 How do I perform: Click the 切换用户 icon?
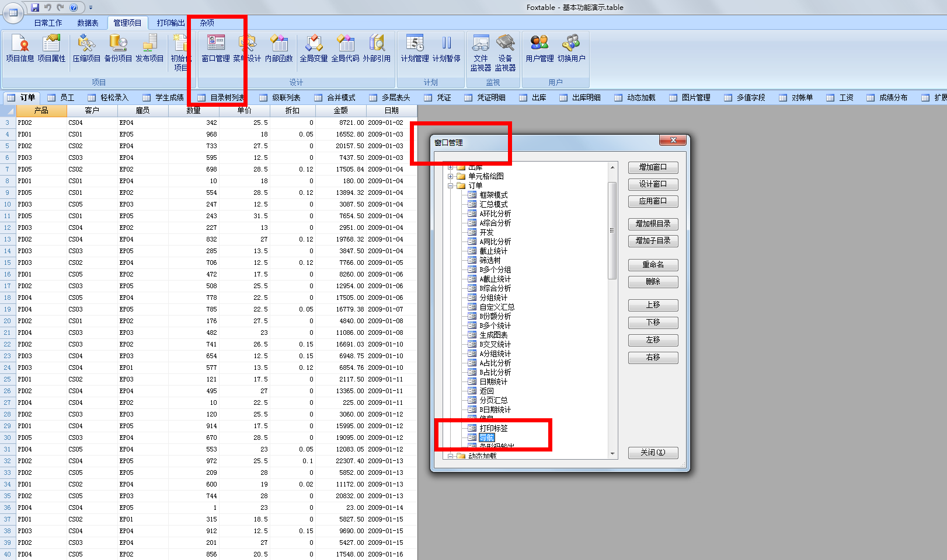click(x=571, y=48)
